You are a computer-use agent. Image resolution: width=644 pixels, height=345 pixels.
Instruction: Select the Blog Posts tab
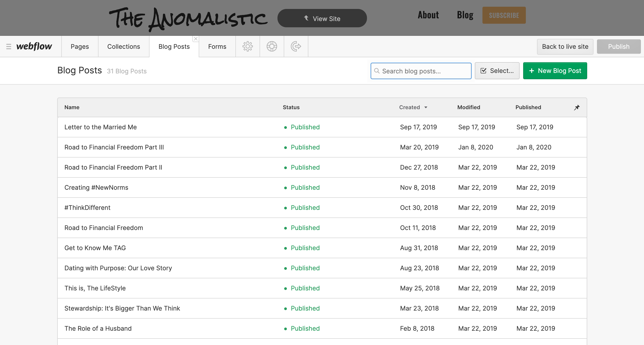(174, 47)
